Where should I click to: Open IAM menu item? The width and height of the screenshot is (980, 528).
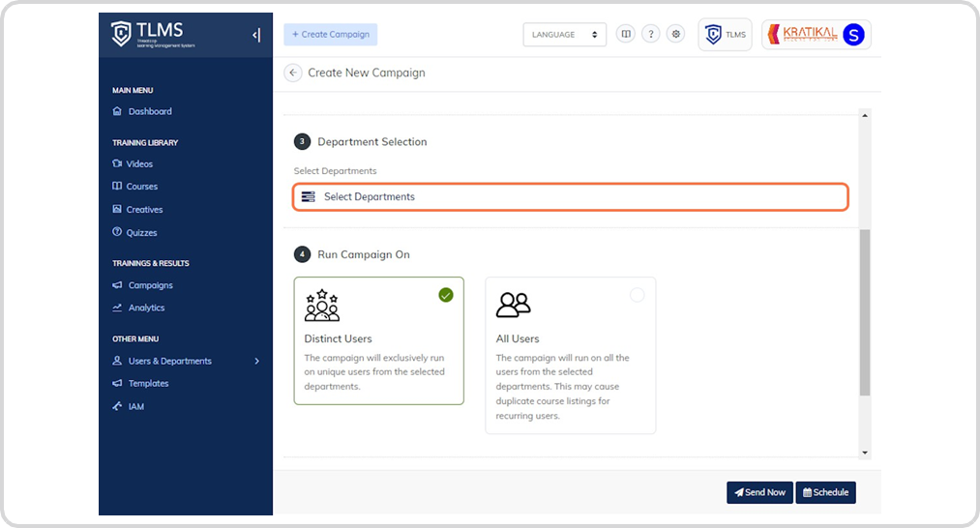tap(136, 406)
